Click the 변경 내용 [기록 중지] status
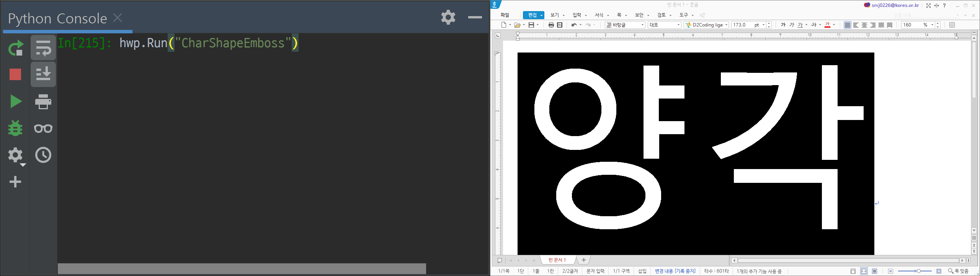Viewport: 980px width, 276px height. tap(675, 271)
